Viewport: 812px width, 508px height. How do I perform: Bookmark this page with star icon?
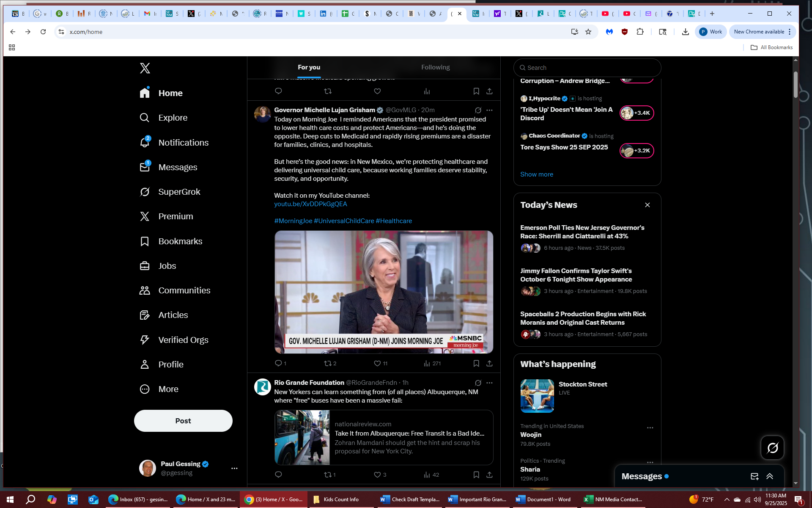point(588,32)
